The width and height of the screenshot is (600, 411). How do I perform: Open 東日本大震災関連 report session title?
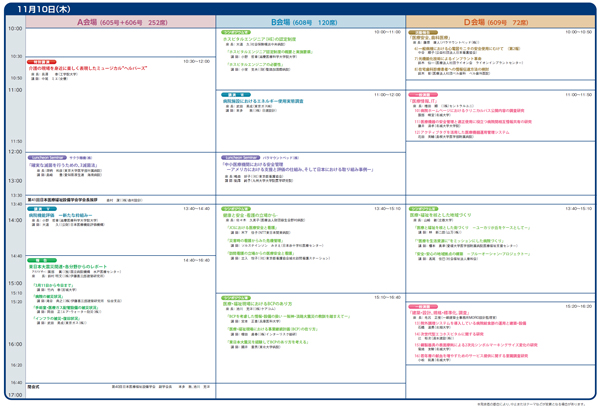[x=68, y=266]
